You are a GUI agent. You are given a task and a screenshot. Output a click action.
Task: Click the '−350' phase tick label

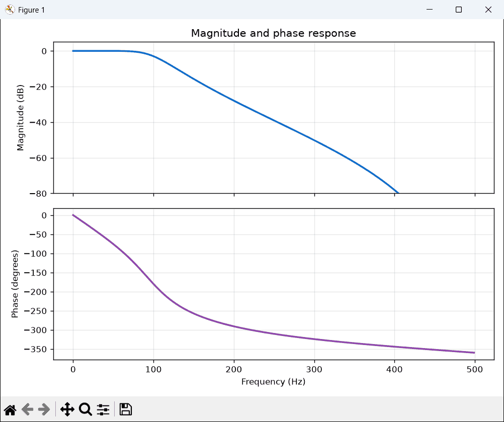tap(35, 350)
